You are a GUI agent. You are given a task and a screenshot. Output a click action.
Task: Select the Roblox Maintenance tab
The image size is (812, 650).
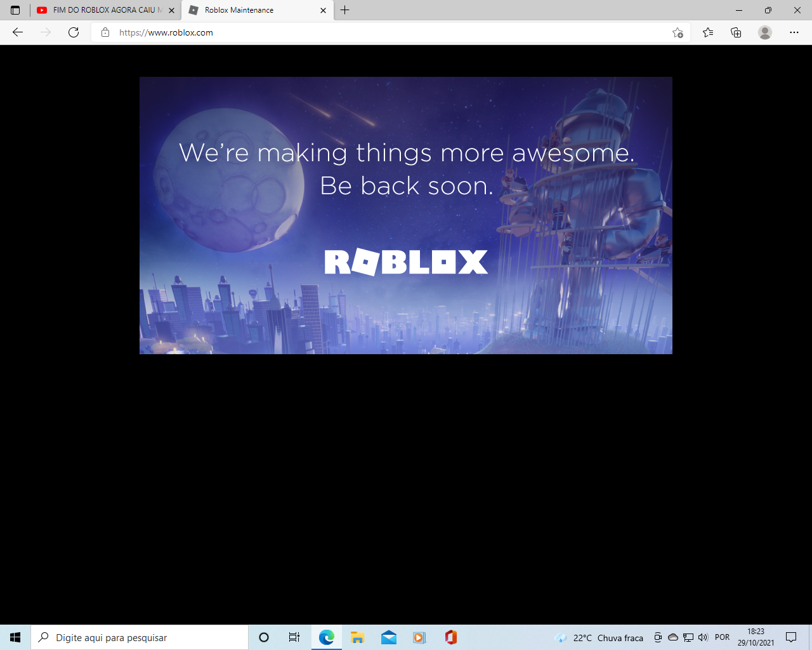pos(258,10)
